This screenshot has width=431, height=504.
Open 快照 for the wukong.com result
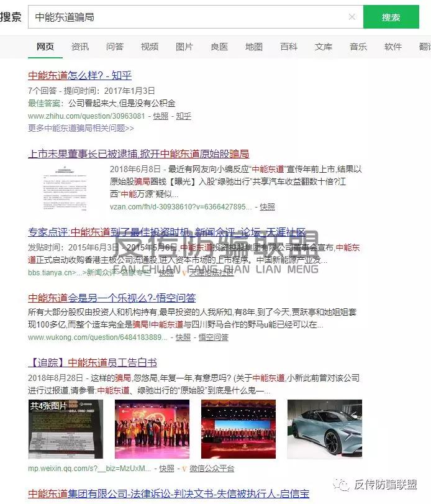[x=183, y=337]
